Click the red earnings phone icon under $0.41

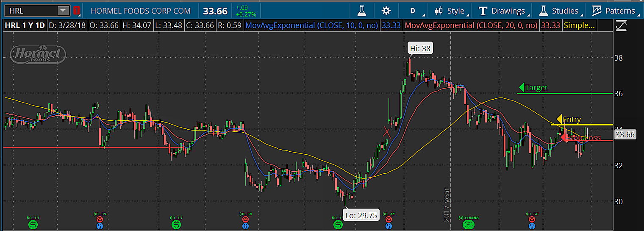(x=389, y=219)
